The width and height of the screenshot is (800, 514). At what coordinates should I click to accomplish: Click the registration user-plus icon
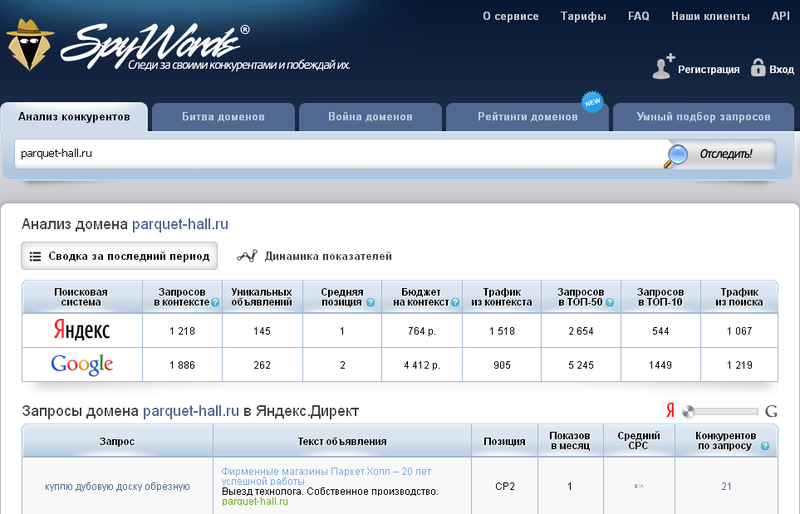point(663,66)
